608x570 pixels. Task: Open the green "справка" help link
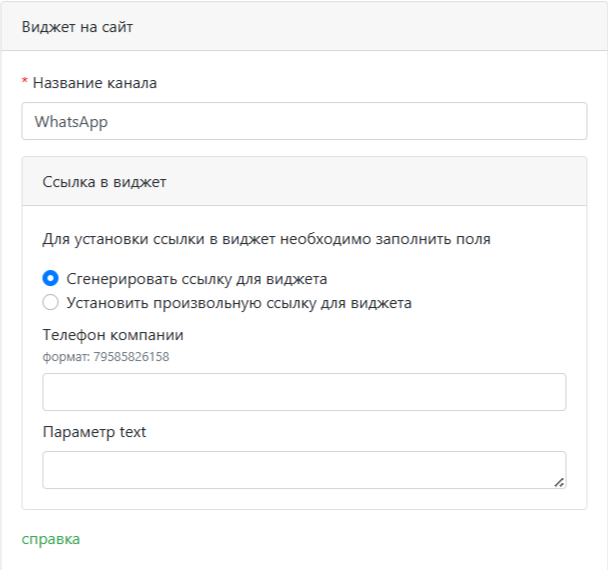click(x=51, y=539)
